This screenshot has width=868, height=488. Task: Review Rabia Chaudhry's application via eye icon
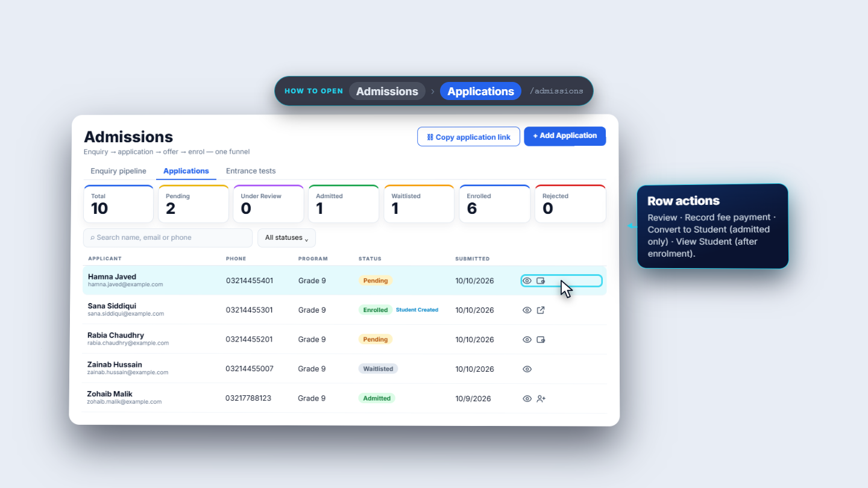pos(527,340)
